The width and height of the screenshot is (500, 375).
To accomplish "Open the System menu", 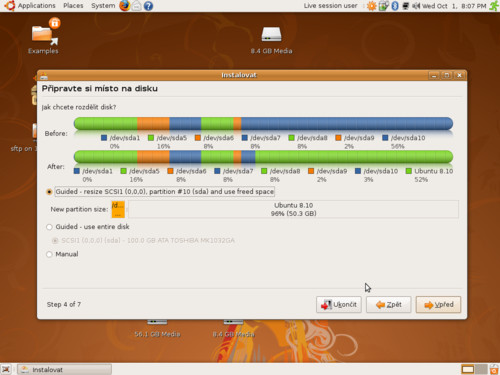I will click(x=103, y=6).
